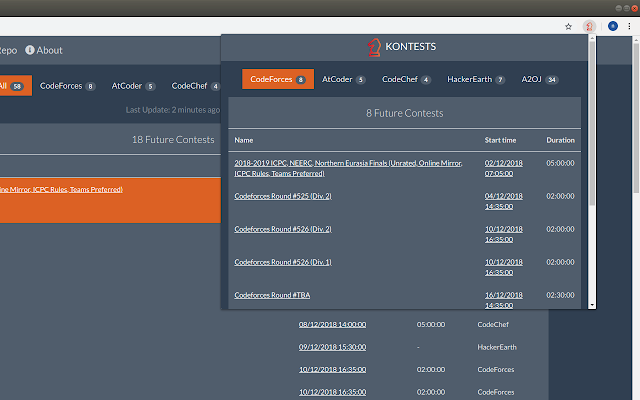This screenshot has width=640, height=400.
Task: Click the 05:00:00 duration of ICPC NEERC contest
Action: click(x=560, y=163)
